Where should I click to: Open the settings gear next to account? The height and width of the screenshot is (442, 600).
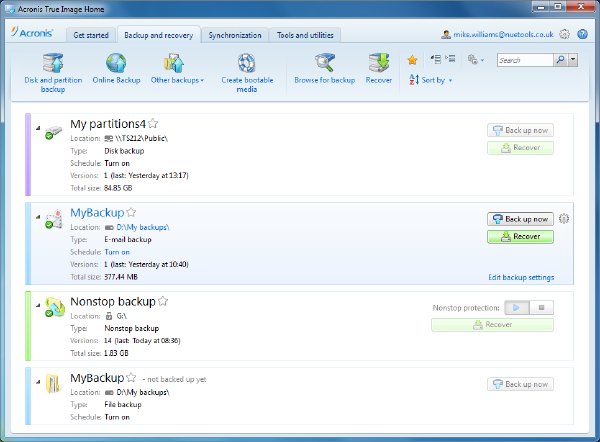tap(564, 34)
